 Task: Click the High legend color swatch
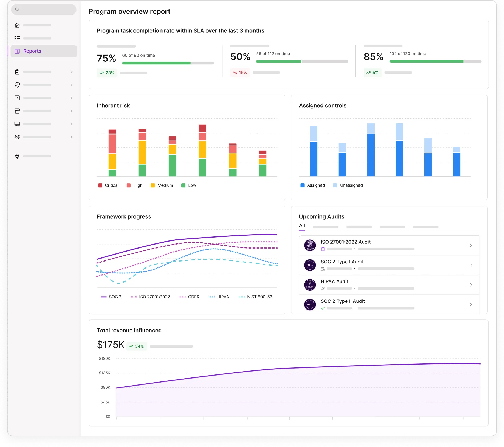click(129, 185)
